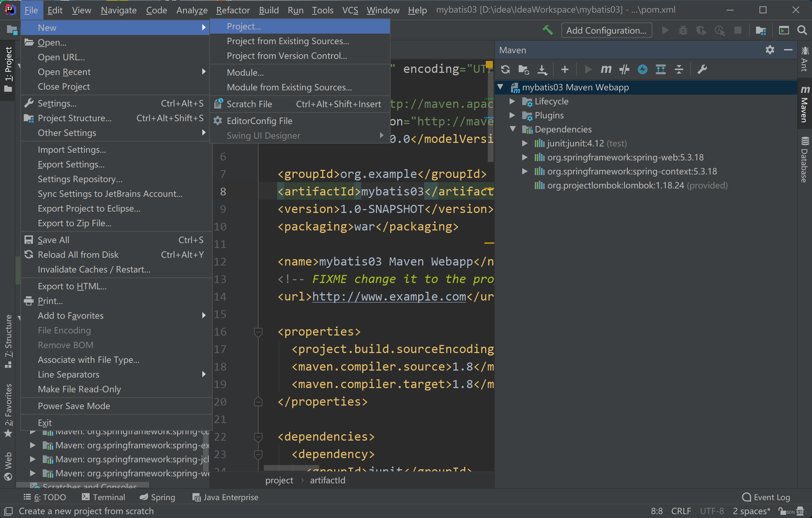812x518 pixels.
Task: Expand spring-web 5.3.18 dependency
Action: click(x=525, y=157)
